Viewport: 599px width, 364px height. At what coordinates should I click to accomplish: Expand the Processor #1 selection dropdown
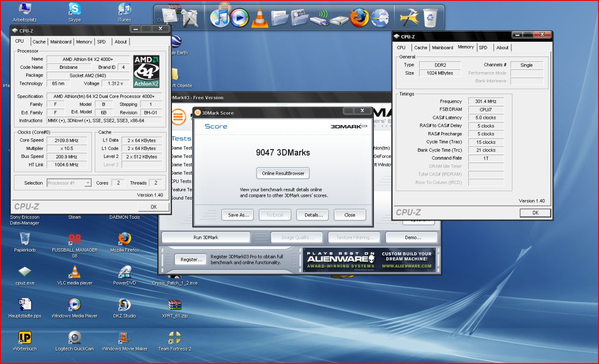click(88, 183)
